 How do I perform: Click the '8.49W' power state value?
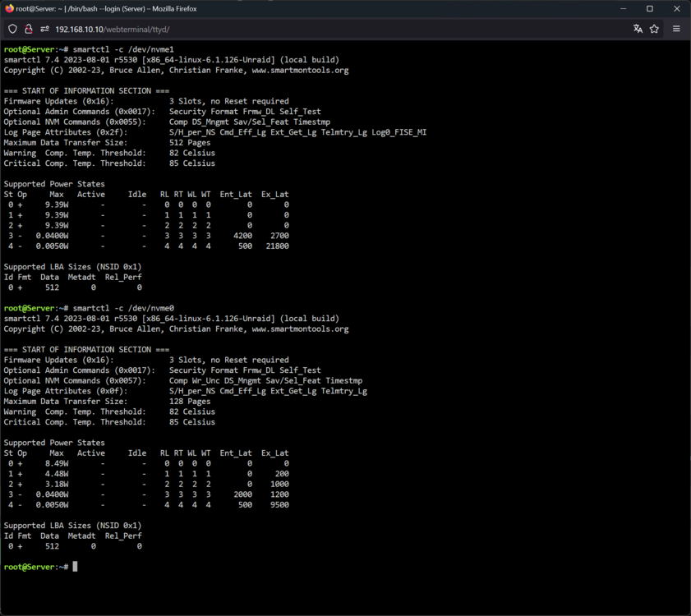coord(57,463)
